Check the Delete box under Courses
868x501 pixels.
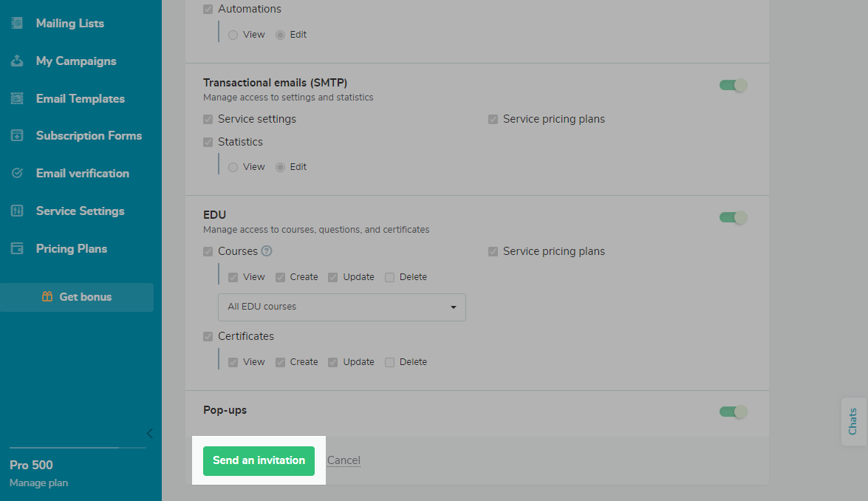click(390, 277)
